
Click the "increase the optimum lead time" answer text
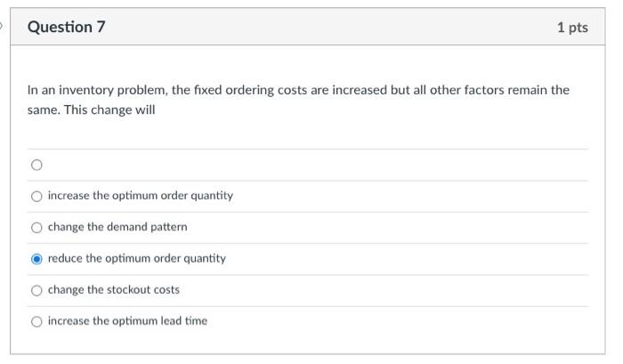click(x=127, y=321)
